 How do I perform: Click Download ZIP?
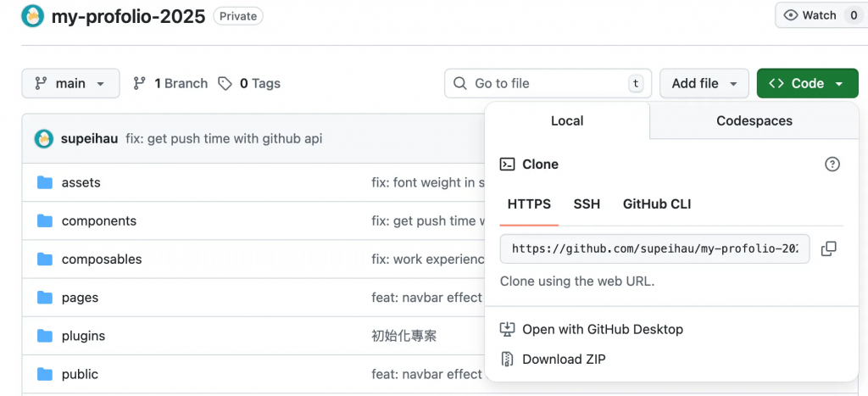click(564, 359)
